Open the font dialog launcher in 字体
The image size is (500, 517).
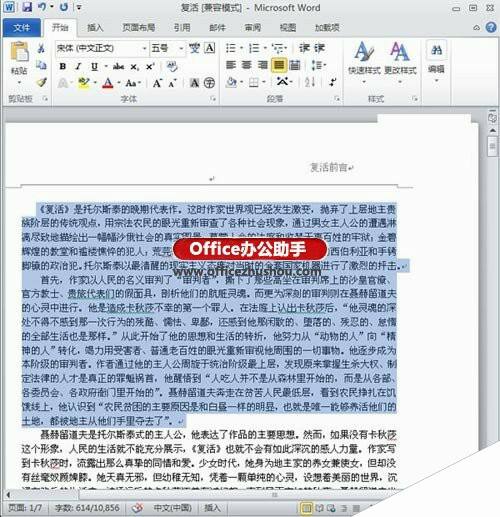(213, 99)
